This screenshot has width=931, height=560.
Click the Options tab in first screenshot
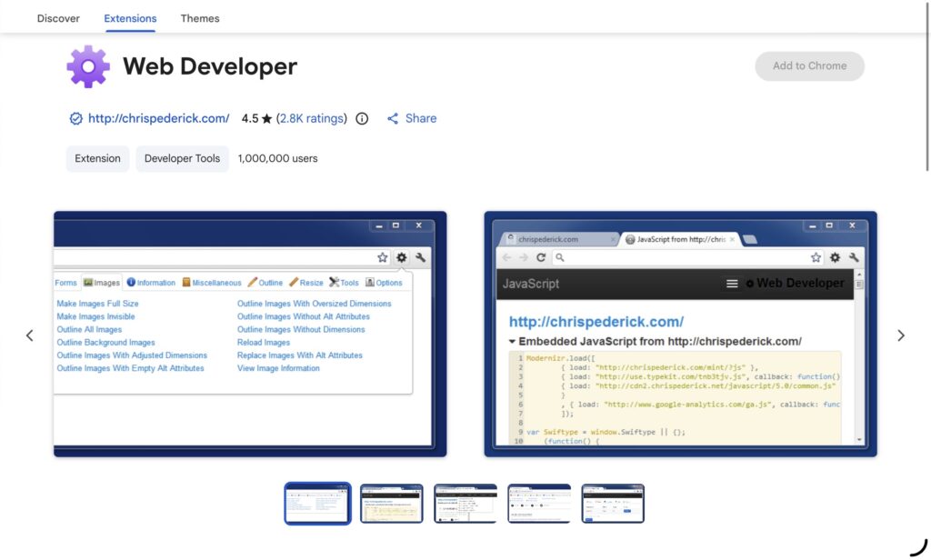(x=384, y=283)
